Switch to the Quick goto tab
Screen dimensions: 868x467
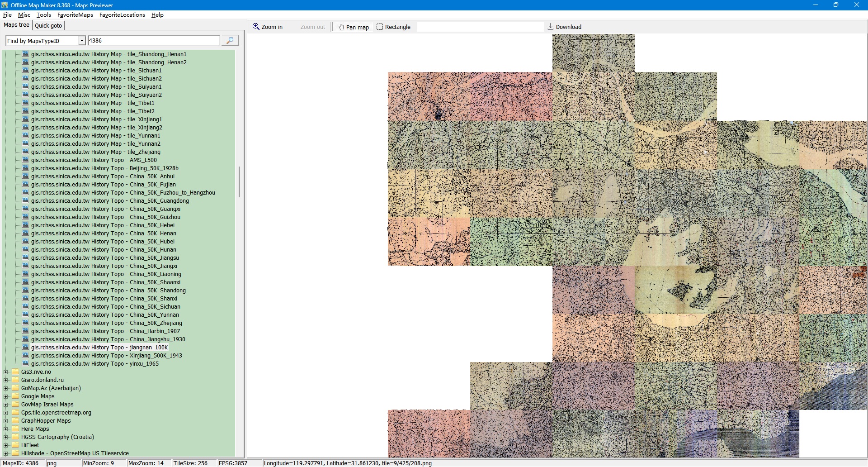[x=48, y=26]
